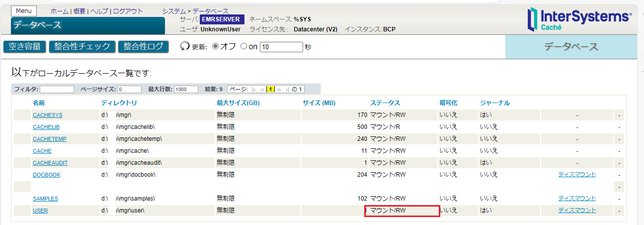The image size is (644, 225).
Task: Open the Menu dropdown
Action: pyautogui.click(x=23, y=11)
